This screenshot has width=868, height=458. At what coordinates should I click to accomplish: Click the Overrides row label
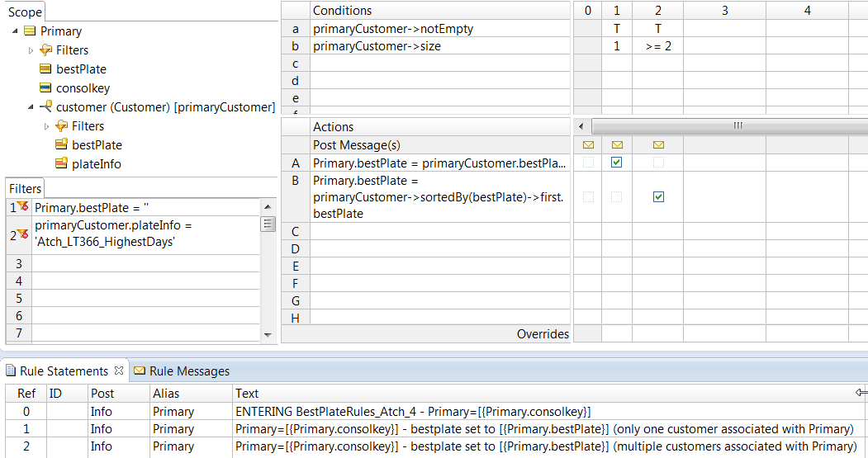tap(543, 334)
